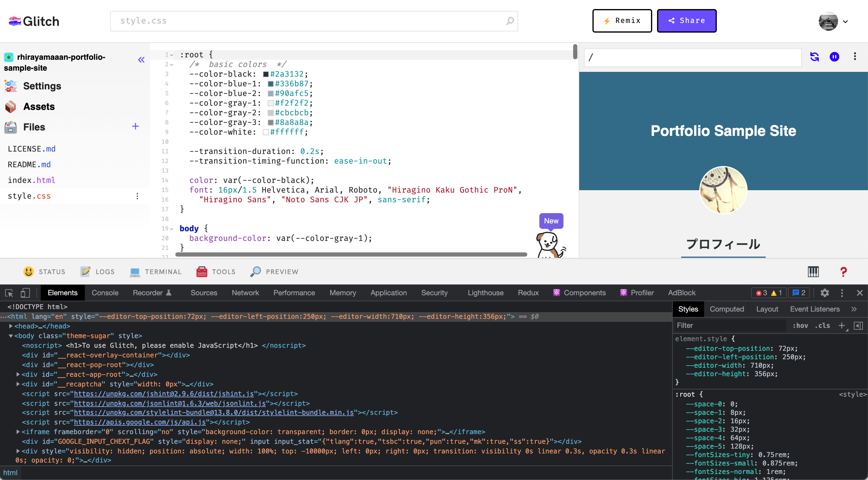Image resolution: width=868 pixels, height=480 pixels.
Task: Click the Share button to share project
Action: click(x=687, y=20)
